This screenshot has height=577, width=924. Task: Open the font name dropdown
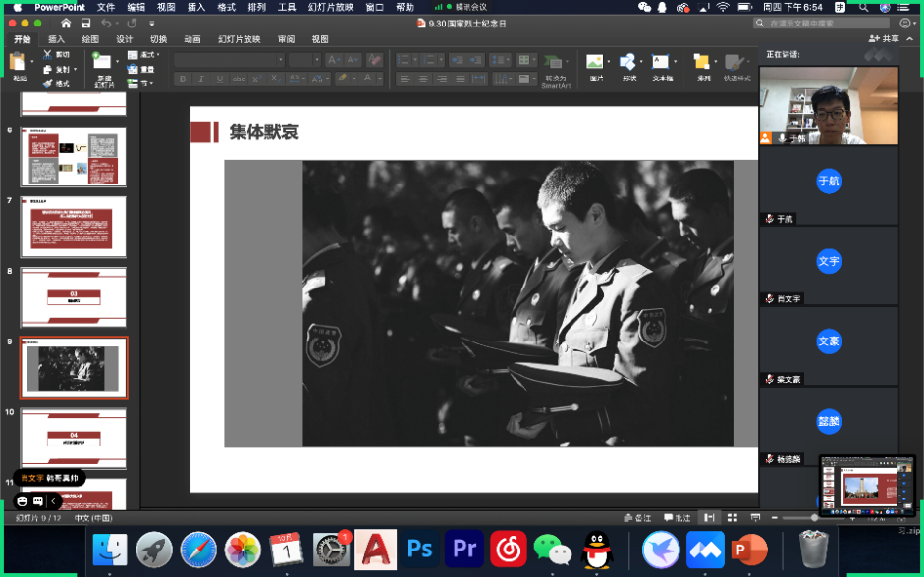230,60
